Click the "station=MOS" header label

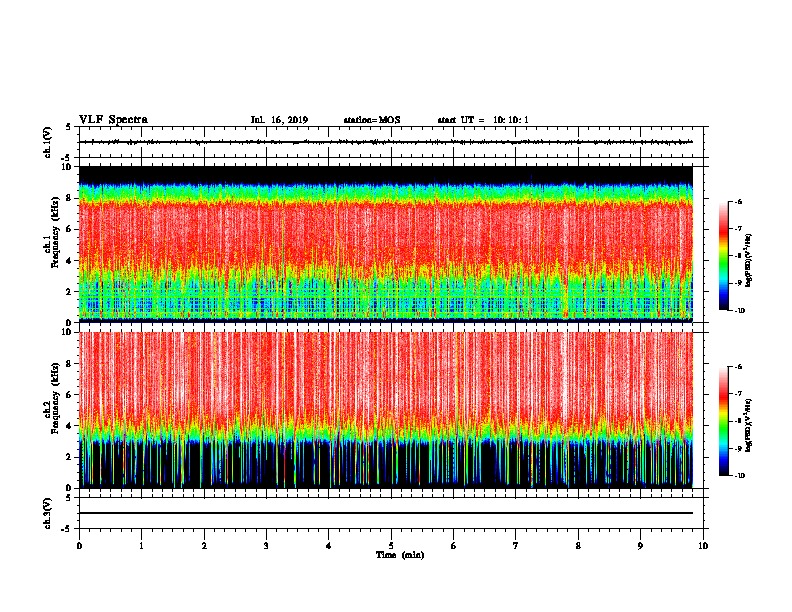click(372, 120)
